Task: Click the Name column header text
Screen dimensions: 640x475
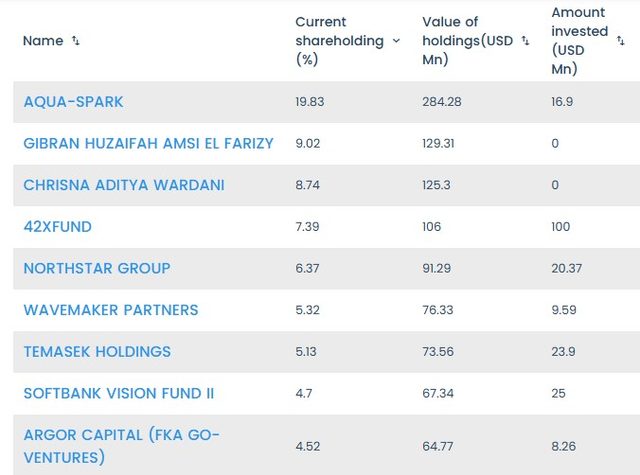Action: [42, 41]
